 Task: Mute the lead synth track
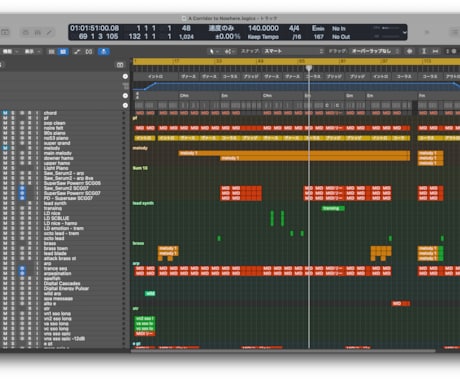coord(5,203)
